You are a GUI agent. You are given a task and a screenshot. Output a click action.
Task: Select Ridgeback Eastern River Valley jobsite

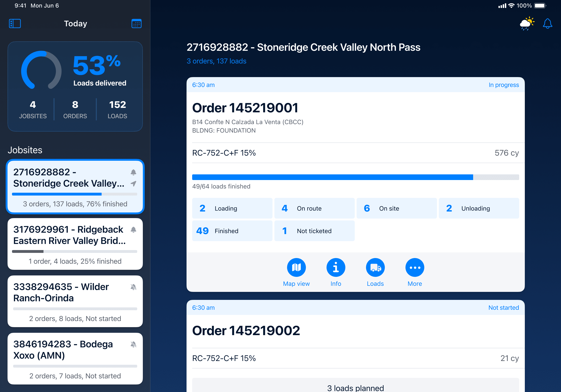[75, 244]
